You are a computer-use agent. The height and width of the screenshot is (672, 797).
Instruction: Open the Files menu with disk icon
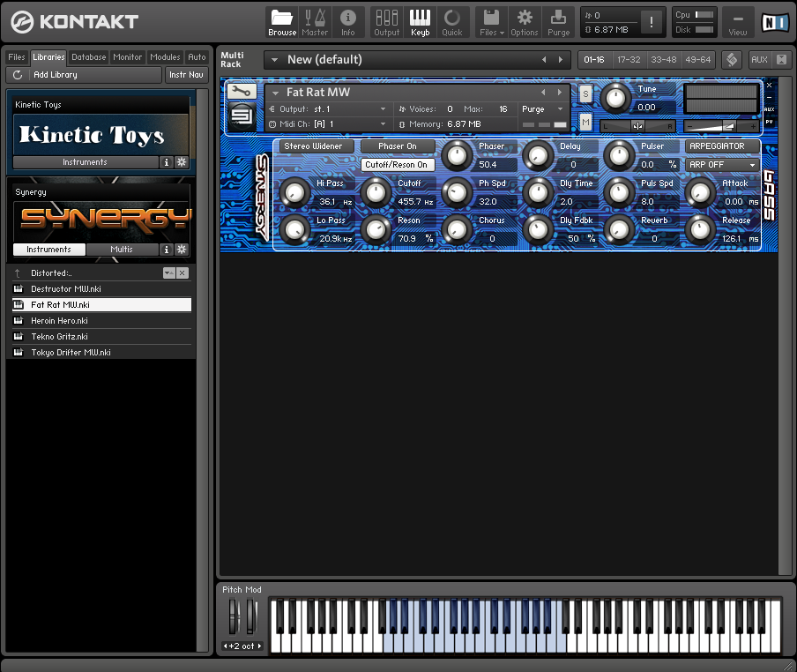(x=491, y=22)
